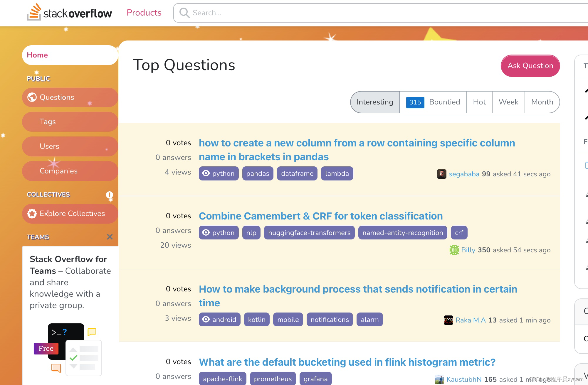Switch to the Bountied questions filter
The width and height of the screenshot is (588, 385).
[444, 102]
